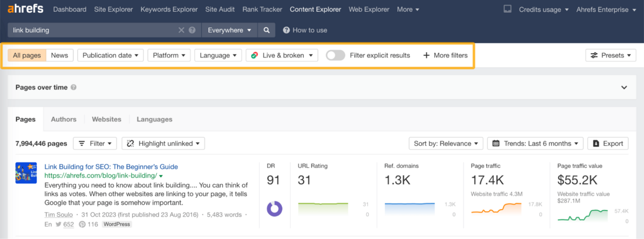Click the monitor icon near Credits usage
Viewport: 644px width, 239px height.
(508, 9)
